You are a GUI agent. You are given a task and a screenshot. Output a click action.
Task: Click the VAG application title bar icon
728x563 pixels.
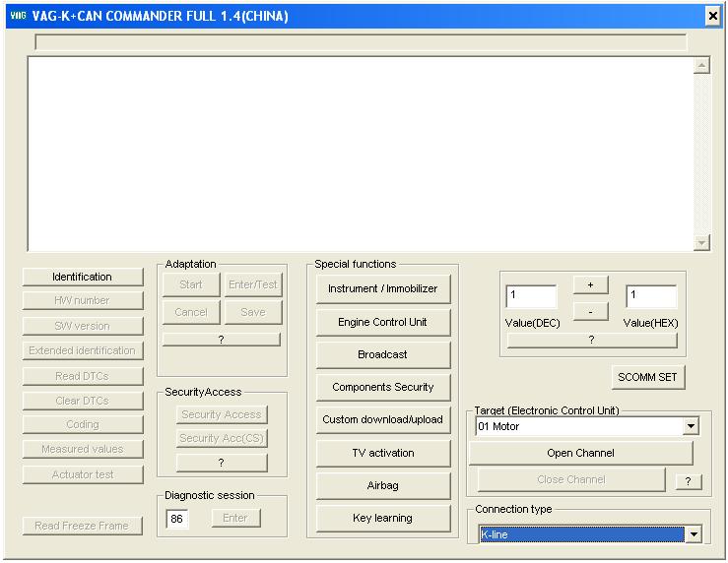(x=18, y=16)
